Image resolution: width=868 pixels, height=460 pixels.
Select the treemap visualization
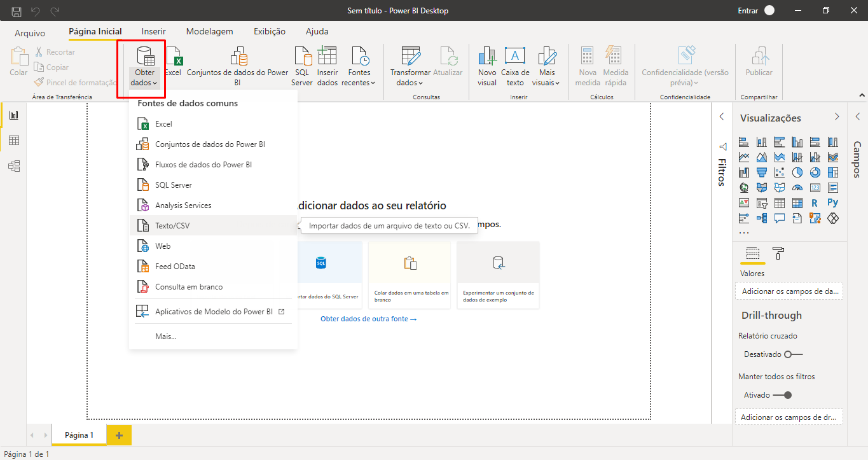coord(833,172)
